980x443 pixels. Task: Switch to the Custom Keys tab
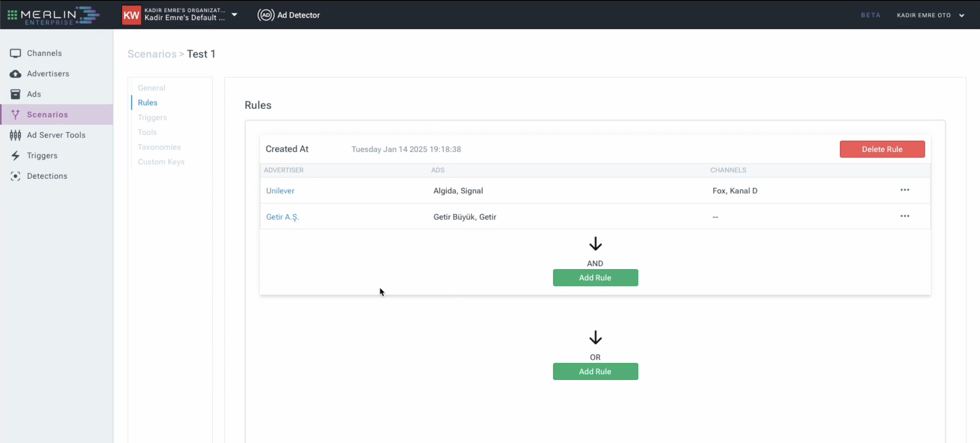coord(161,162)
